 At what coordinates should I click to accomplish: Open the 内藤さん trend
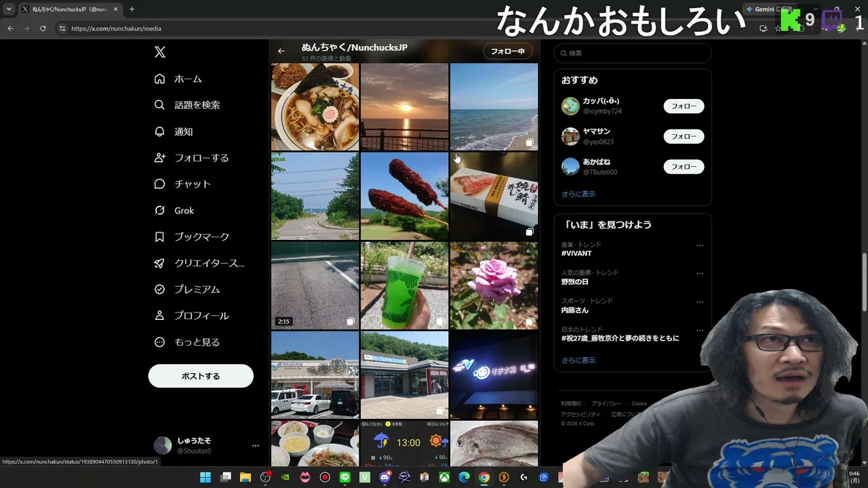pyautogui.click(x=575, y=310)
